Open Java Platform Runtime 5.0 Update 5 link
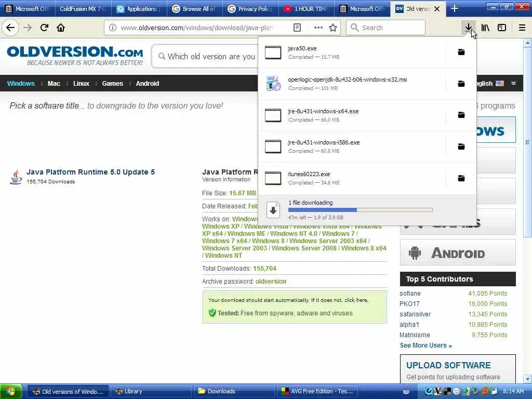532x399 pixels. click(x=90, y=172)
